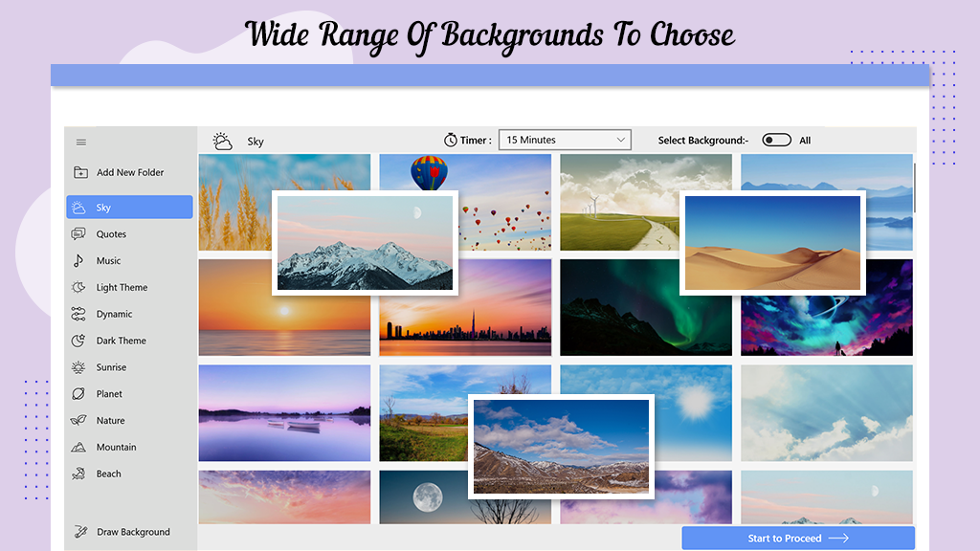Click the Nature leaf icon
The height and width of the screenshot is (551, 980).
click(78, 421)
